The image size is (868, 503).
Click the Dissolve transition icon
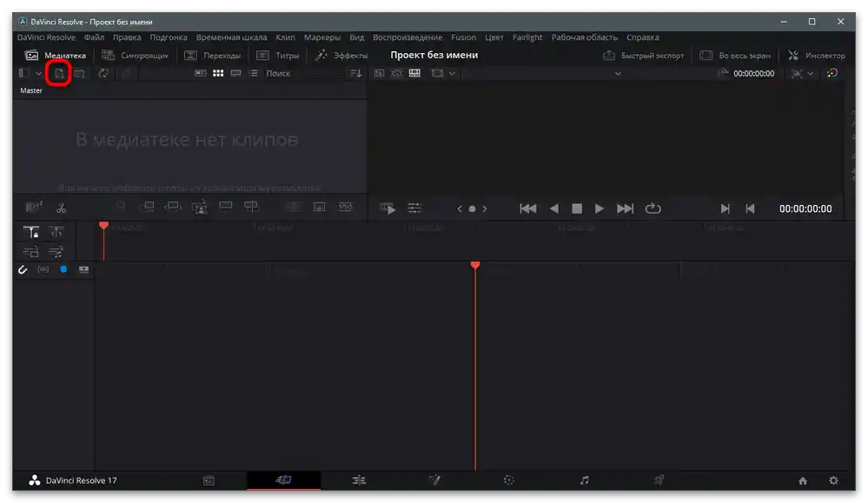click(320, 207)
